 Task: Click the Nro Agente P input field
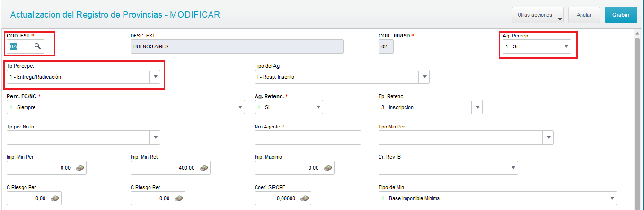(x=308, y=137)
